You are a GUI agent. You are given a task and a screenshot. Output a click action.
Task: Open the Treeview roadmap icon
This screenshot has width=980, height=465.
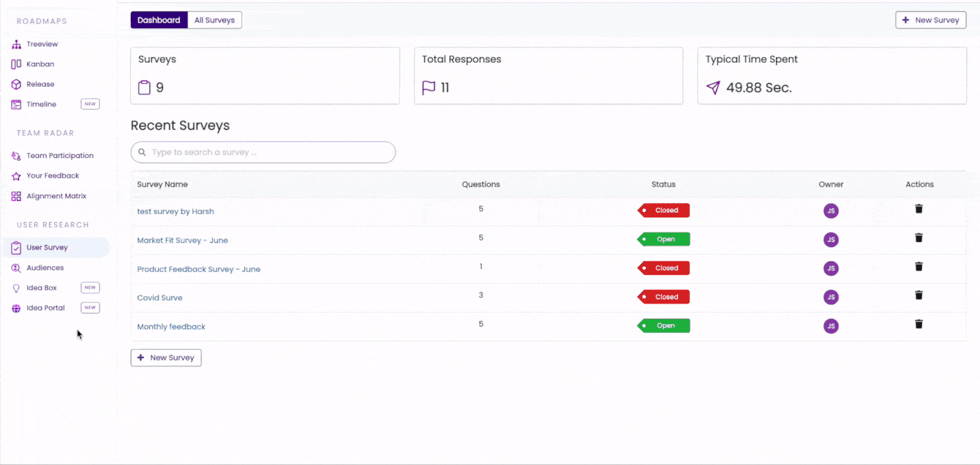[16, 44]
